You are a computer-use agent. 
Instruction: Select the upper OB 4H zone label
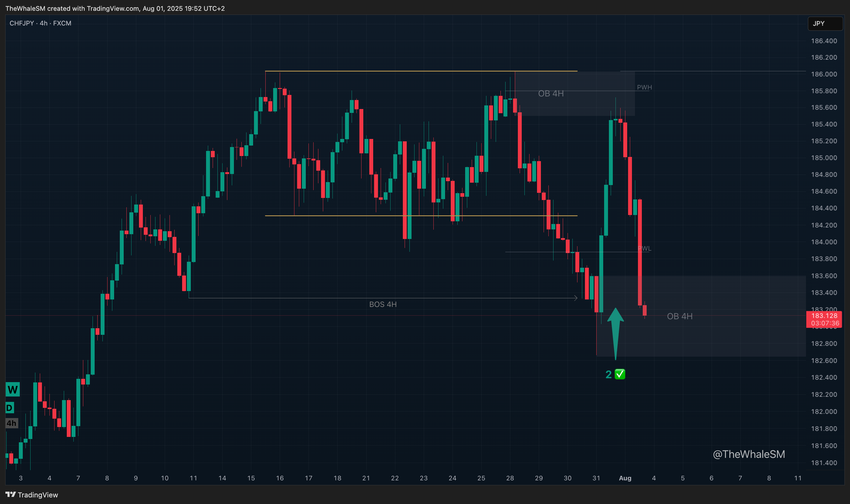[x=551, y=93]
